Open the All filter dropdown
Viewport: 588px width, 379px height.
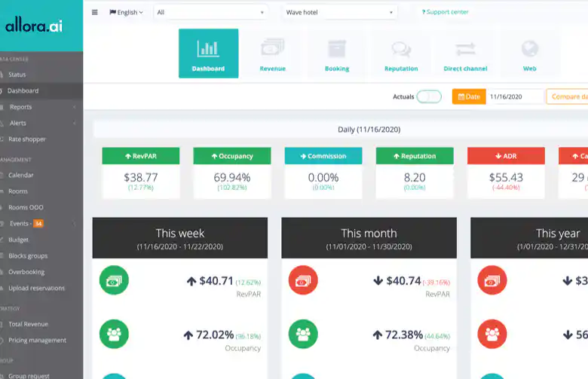point(211,12)
